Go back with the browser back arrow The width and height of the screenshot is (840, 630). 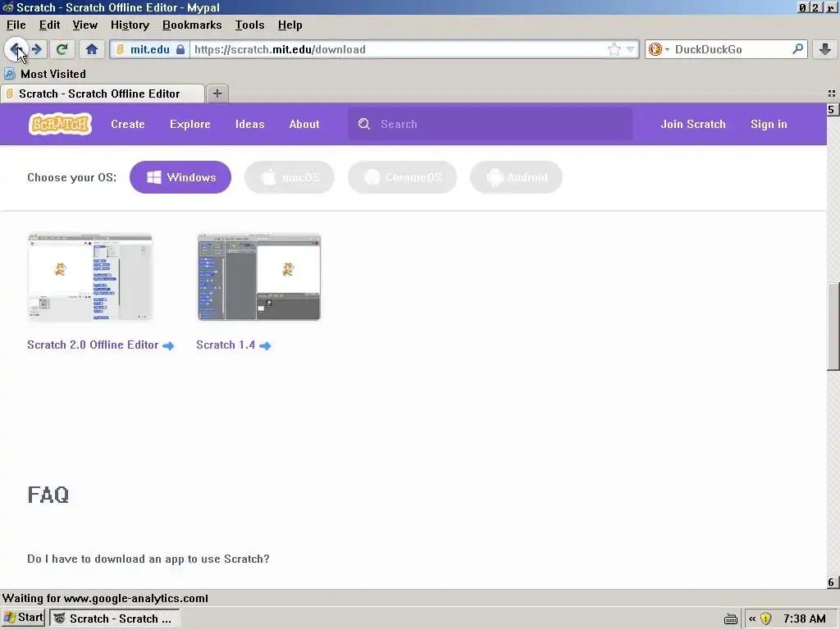[x=16, y=49]
